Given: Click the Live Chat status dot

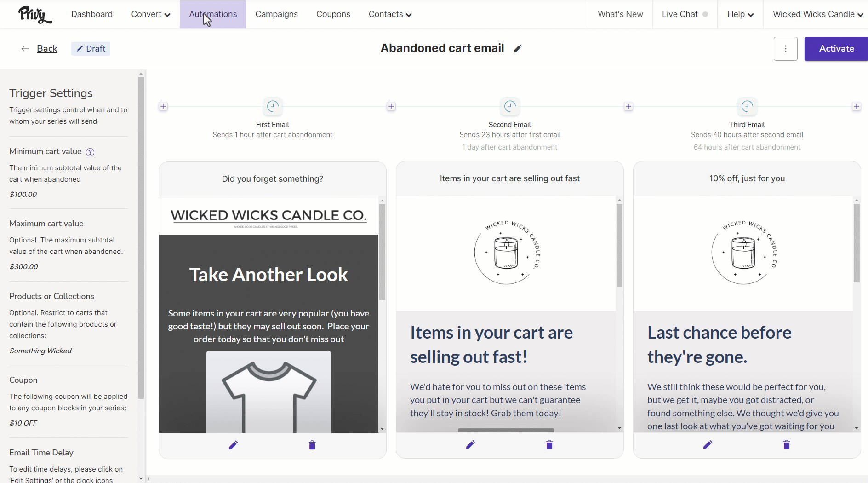Looking at the screenshot, I should [x=705, y=14].
